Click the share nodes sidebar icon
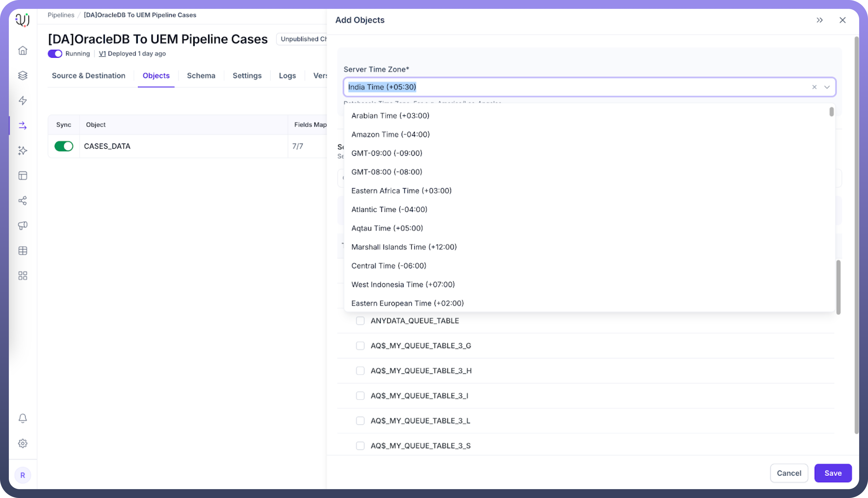Screen dimensions: 868x498 click(23, 201)
